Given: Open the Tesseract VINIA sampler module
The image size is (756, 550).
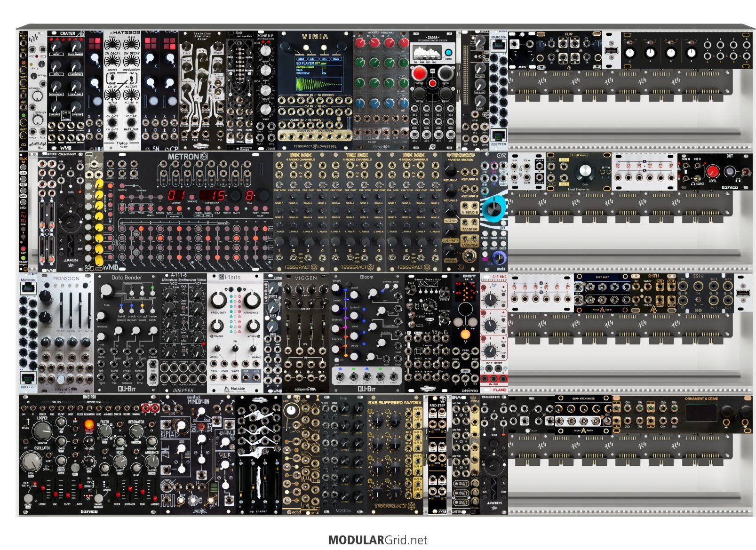Looking at the screenshot, I should click(315, 91).
